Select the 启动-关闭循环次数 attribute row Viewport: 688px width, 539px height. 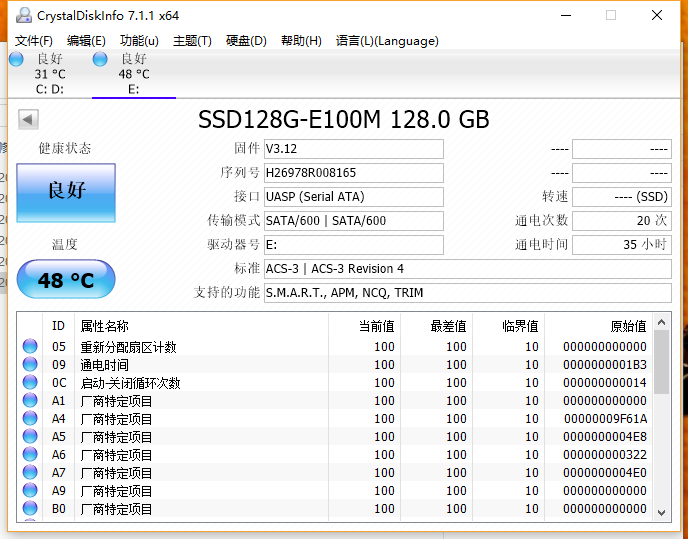click(x=335, y=382)
